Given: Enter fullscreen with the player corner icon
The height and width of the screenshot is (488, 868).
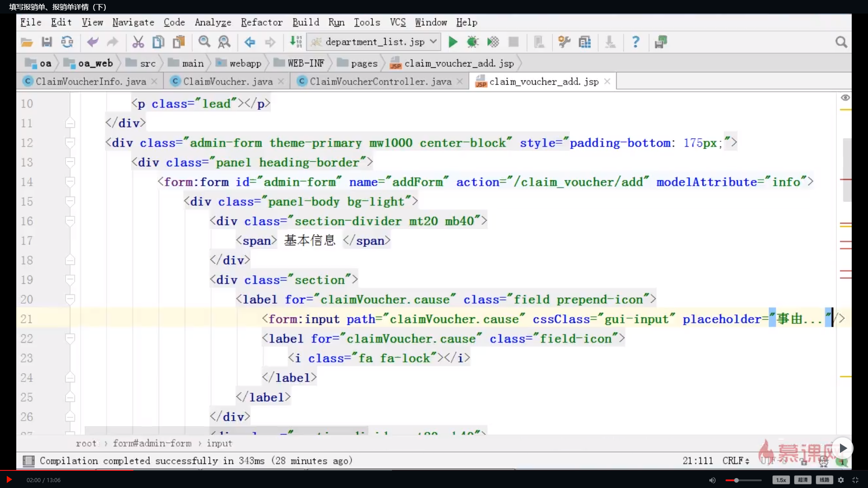Looking at the screenshot, I should tap(855, 480).
